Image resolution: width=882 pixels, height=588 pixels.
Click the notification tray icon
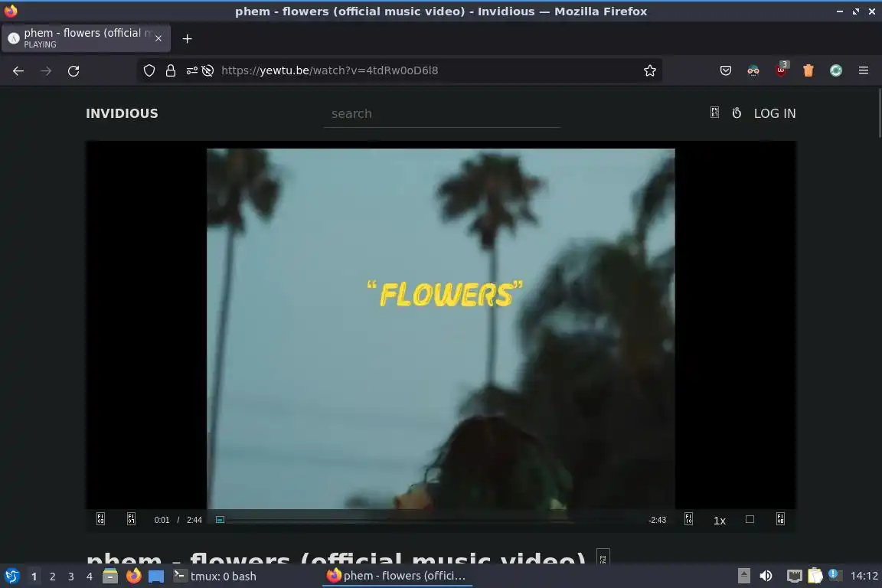click(835, 574)
